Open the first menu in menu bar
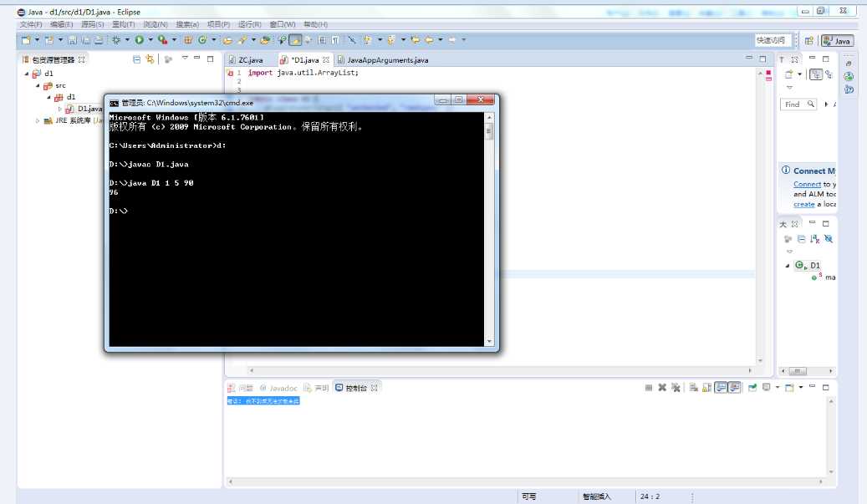Screen dimensions: 867x504 click(31, 24)
